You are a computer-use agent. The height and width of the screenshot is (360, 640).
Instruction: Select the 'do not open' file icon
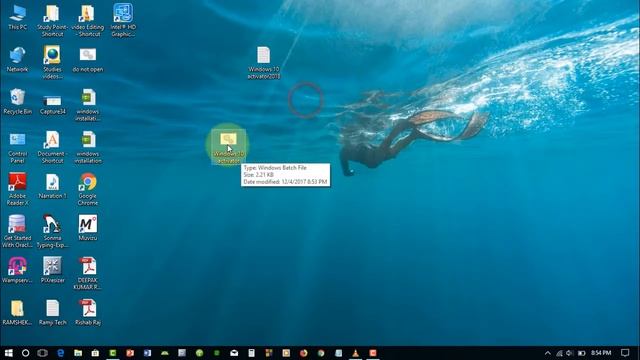coord(88,60)
